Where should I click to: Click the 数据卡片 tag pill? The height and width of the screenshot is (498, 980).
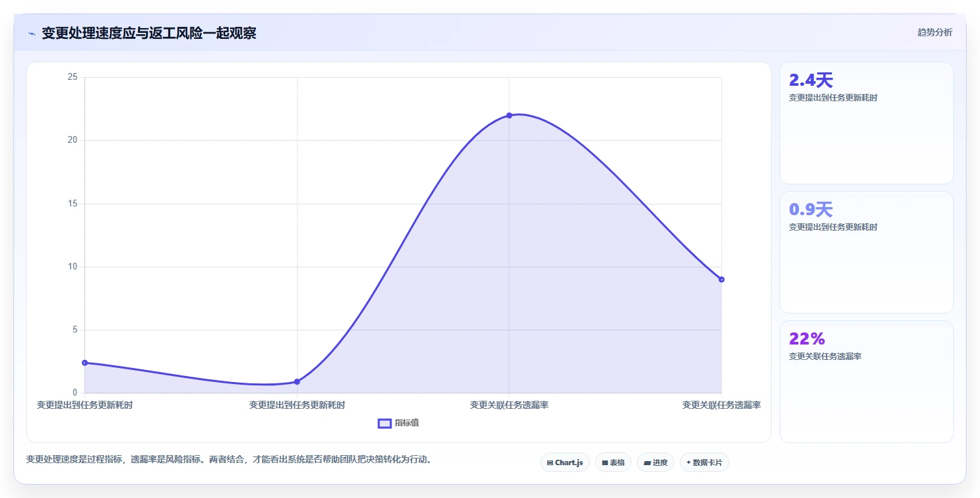(x=705, y=462)
